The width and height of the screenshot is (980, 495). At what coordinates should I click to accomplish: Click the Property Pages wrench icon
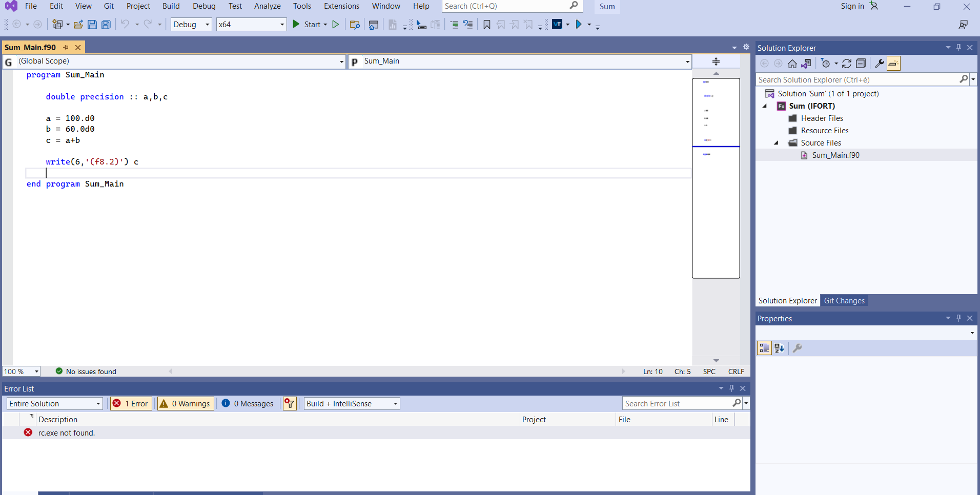pos(798,348)
